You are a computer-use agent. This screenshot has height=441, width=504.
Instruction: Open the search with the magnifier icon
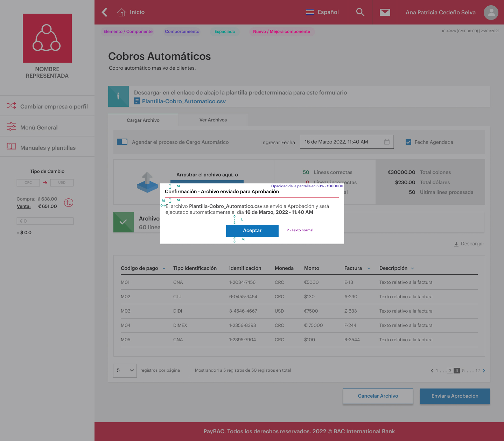pos(360,12)
